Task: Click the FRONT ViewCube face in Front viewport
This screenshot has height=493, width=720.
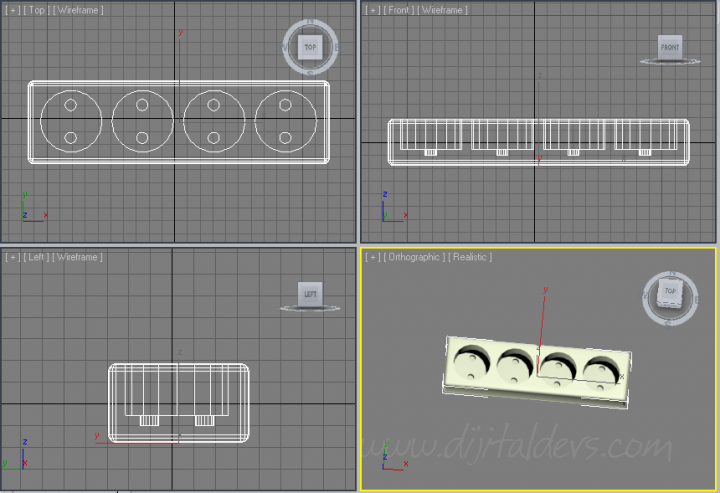Action: pos(669,47)
